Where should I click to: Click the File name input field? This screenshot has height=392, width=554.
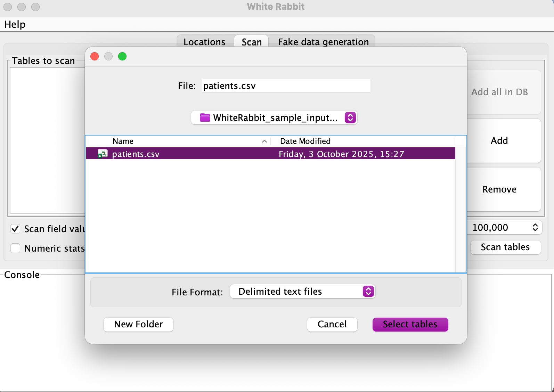tap(286, 85)
